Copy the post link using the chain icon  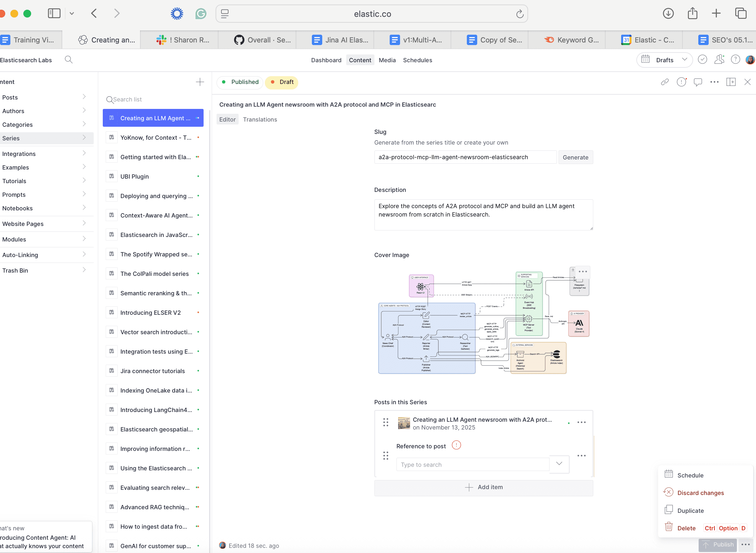pos(665,82)
